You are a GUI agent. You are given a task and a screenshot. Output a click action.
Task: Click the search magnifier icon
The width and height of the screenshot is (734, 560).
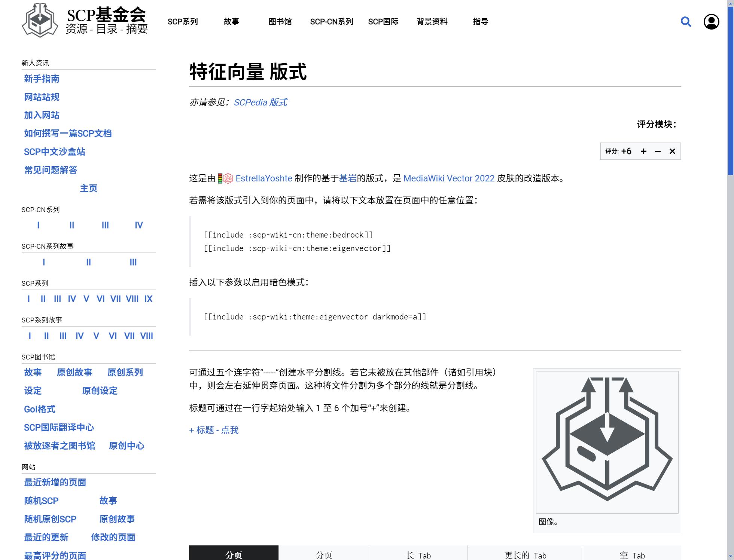[686, 22]
